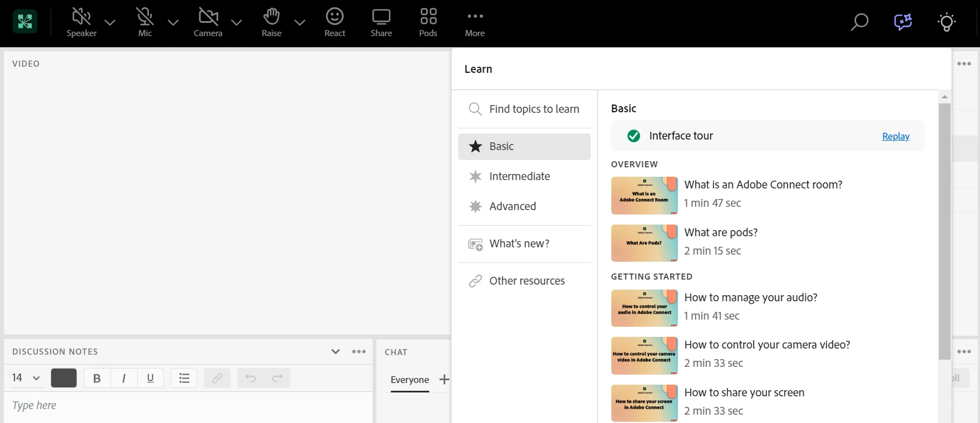Click the Share screen icon
Screen dimensions: 980x423
tap(381, 17)
